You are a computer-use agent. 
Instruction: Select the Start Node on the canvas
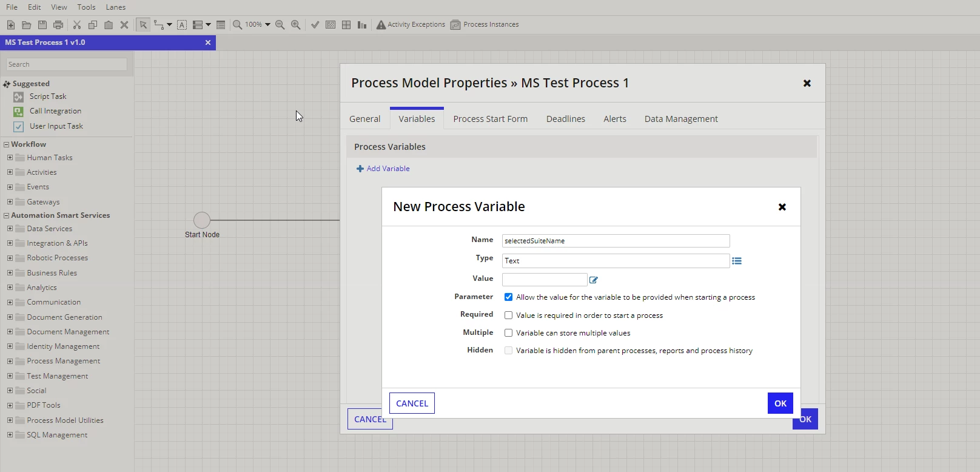pos(202,220)
